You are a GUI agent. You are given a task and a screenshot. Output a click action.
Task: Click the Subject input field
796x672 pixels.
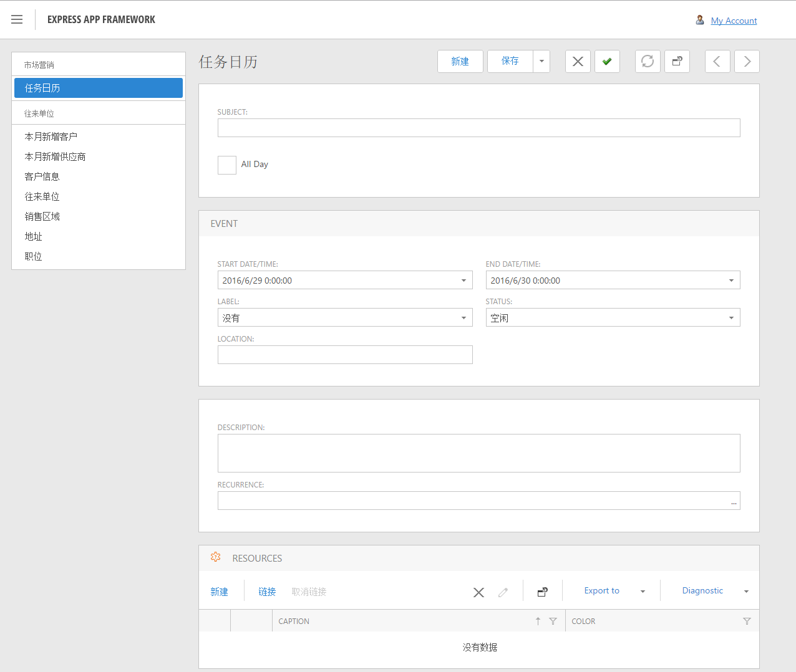pos(479,128)
